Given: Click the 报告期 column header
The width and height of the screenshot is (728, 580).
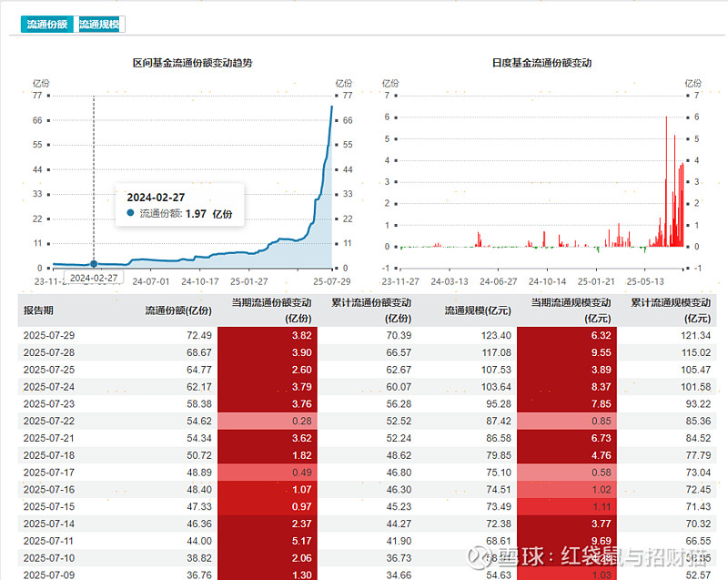Looking at the screenshot, I should pyautogui.click(x=43, y=310).
